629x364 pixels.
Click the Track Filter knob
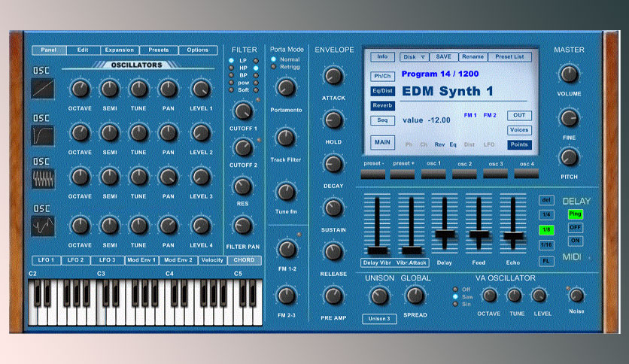[286, 138]
